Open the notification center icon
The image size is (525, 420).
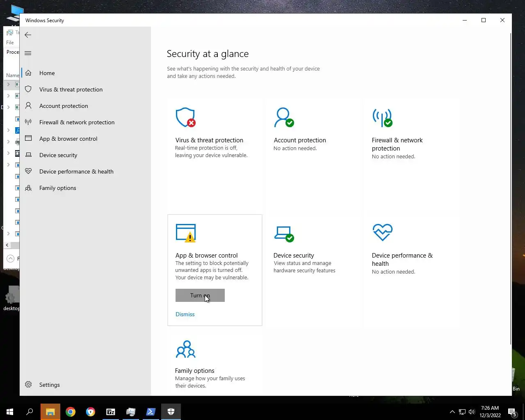(512, 412)
